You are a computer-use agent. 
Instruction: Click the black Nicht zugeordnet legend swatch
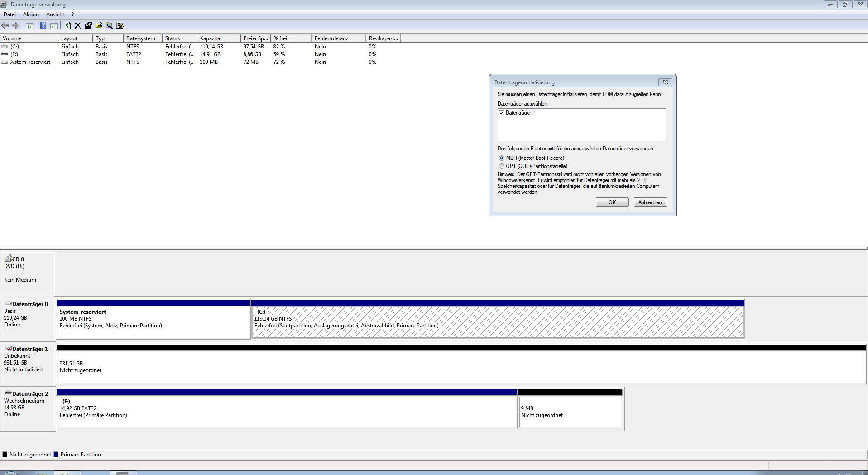pyautogui.click(x=5, y=455)
